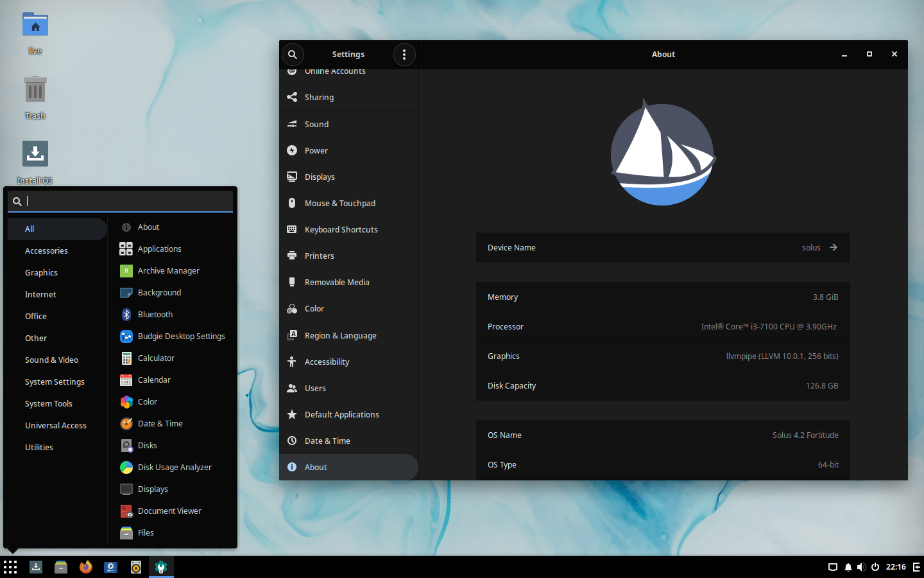Open Firefox from the panel
924x578 pixels.
86,567
